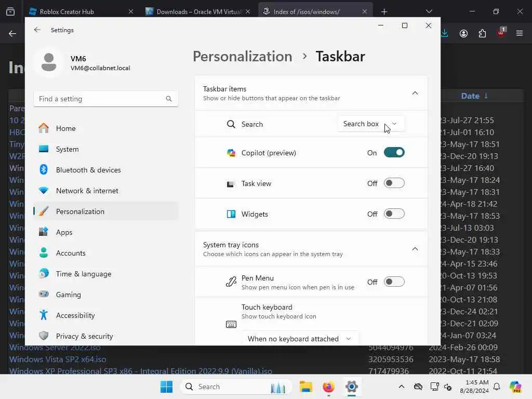532x399 pixels.
Task: Open Bluetooth & devices category
Action: 106,170
